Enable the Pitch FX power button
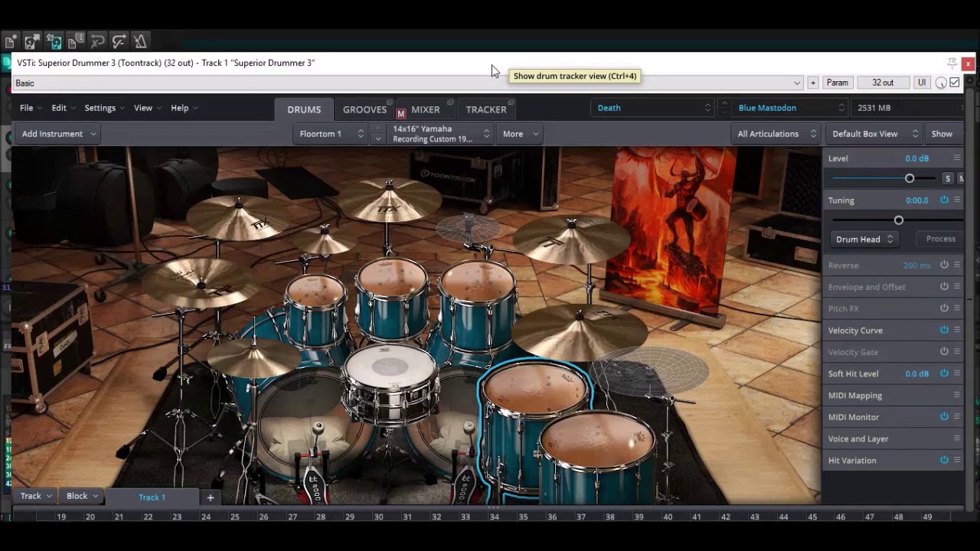Screen dimensions: 980x551 [x=944, y=308]
